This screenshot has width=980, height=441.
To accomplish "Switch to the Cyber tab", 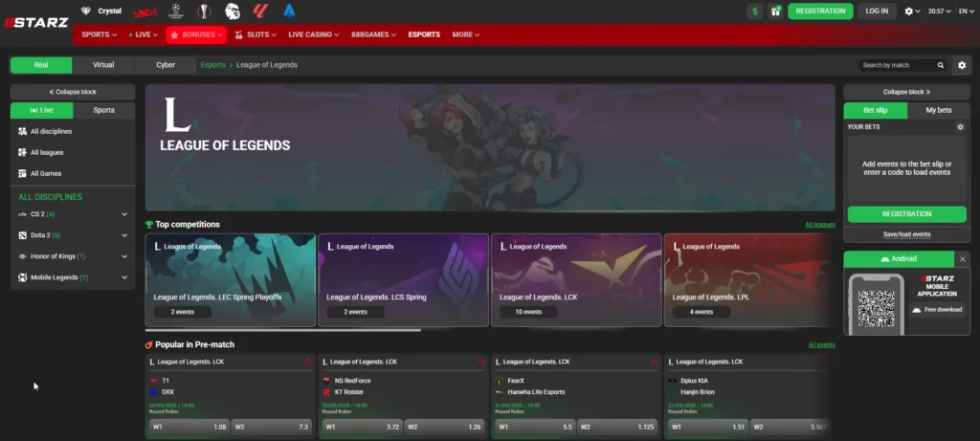I will (166, 65).
